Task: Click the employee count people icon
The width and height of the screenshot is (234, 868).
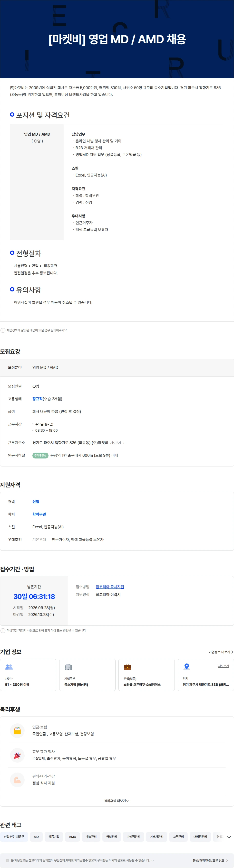Action: click(x=9, y=667)
